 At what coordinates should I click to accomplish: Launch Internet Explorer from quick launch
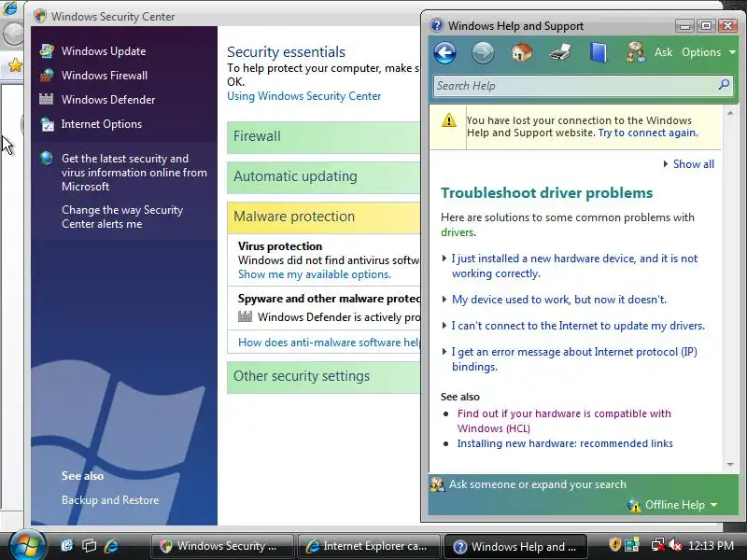[x=111, y=546]
